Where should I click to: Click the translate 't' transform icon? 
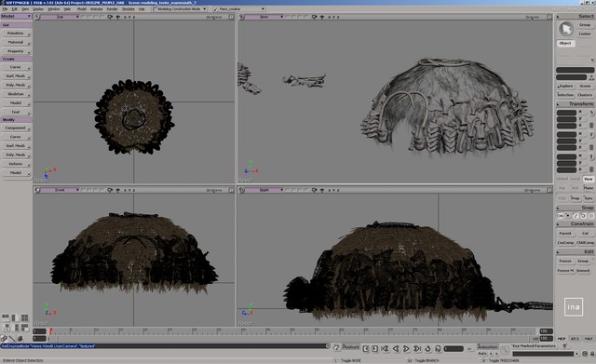(591, 157)
